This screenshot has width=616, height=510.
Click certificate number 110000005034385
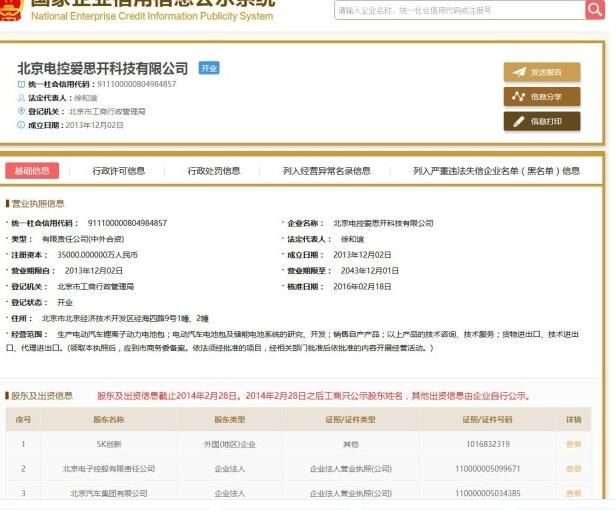click(488, 493)
